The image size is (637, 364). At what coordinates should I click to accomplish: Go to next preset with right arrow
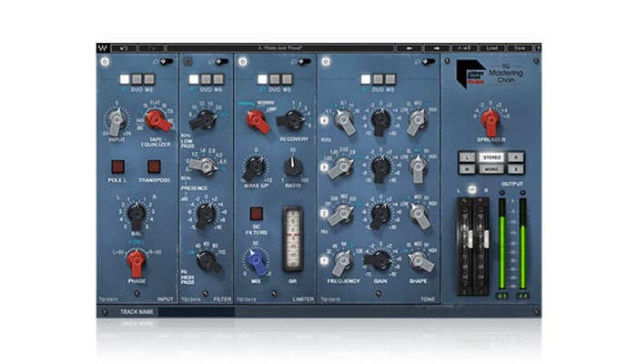tap(437, 48)
